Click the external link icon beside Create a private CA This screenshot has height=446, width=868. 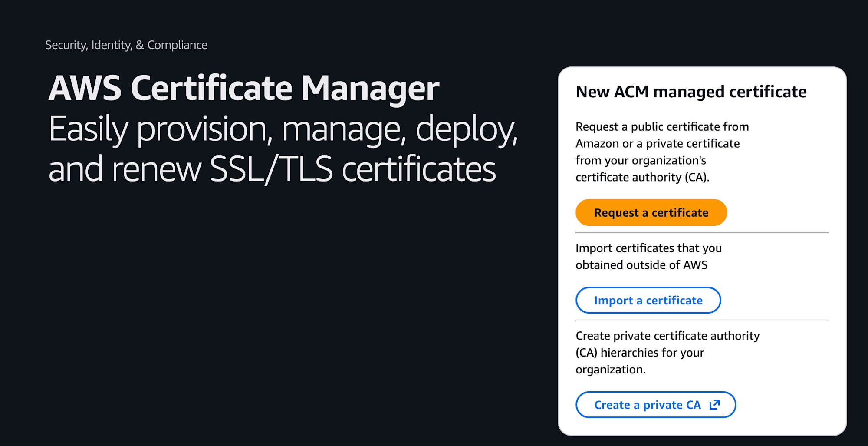tap(714, 405)
